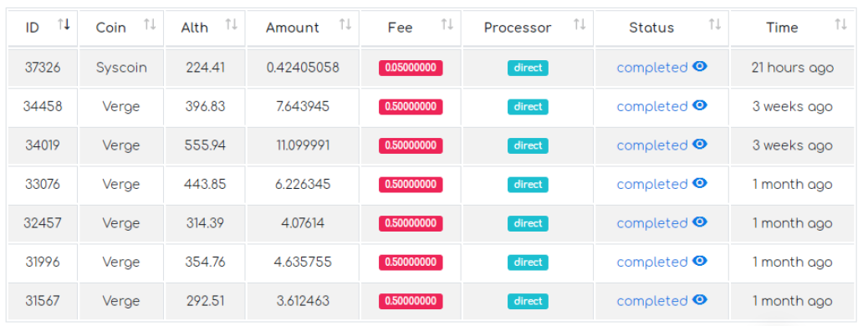Click the Status column header label
This screenshot has width=868, height=326.
click(x=651, y=28)
